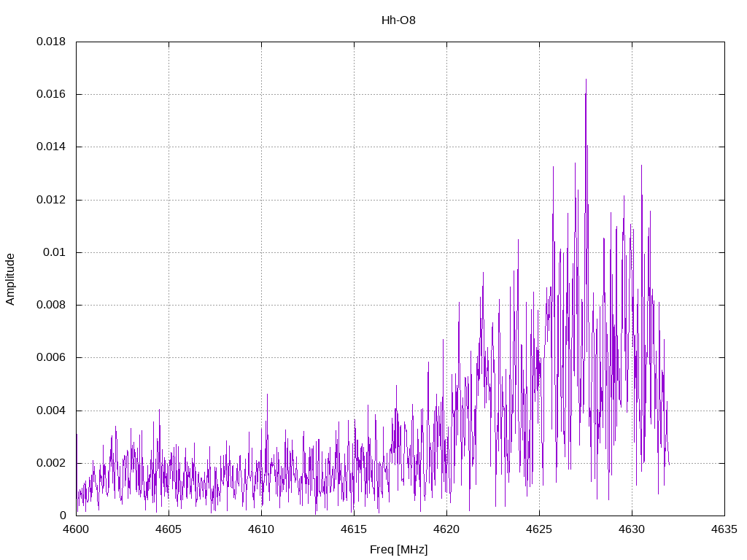Click the 4610 x-axis tick label
Viewport: 747px width, 560px height.
[x=262, y=529]
